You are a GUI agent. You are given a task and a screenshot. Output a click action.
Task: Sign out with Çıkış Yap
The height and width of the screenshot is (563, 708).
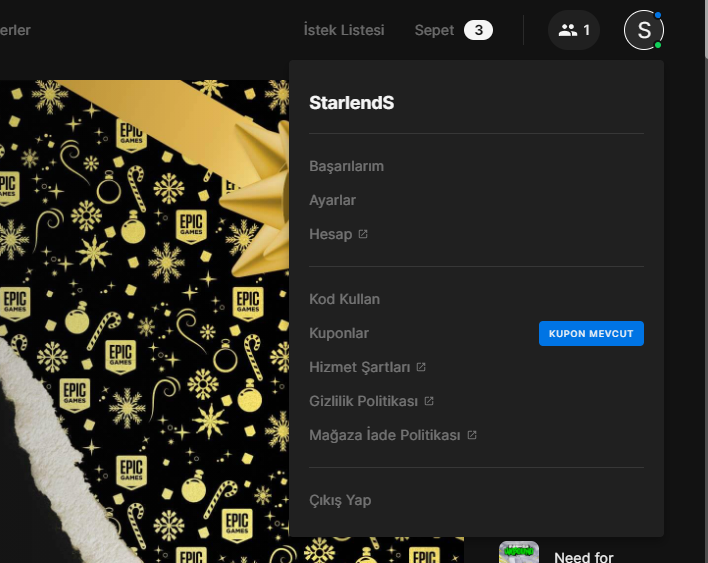click(340, 500)
